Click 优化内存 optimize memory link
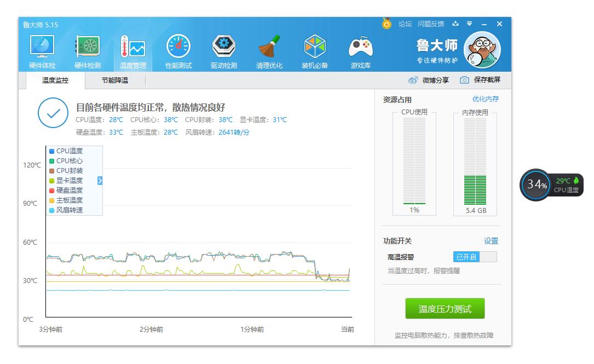 tap(485, 99)
